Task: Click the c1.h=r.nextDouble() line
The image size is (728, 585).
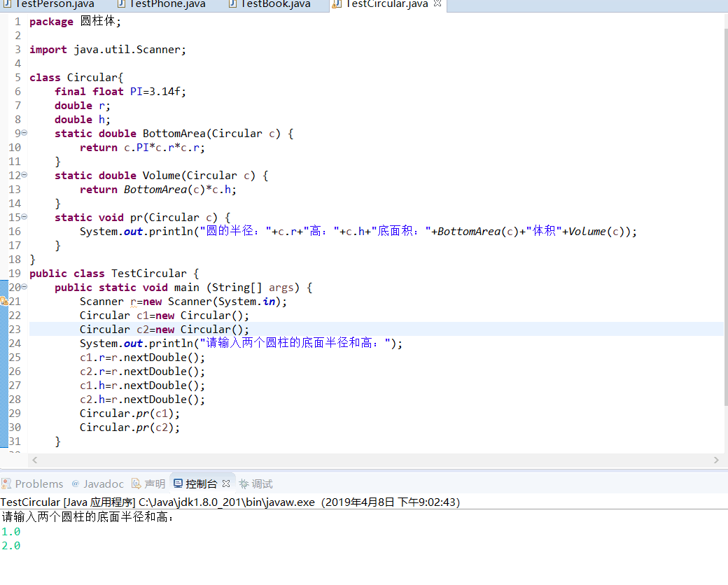Action: pyautogui.click(x=142, y=386)
